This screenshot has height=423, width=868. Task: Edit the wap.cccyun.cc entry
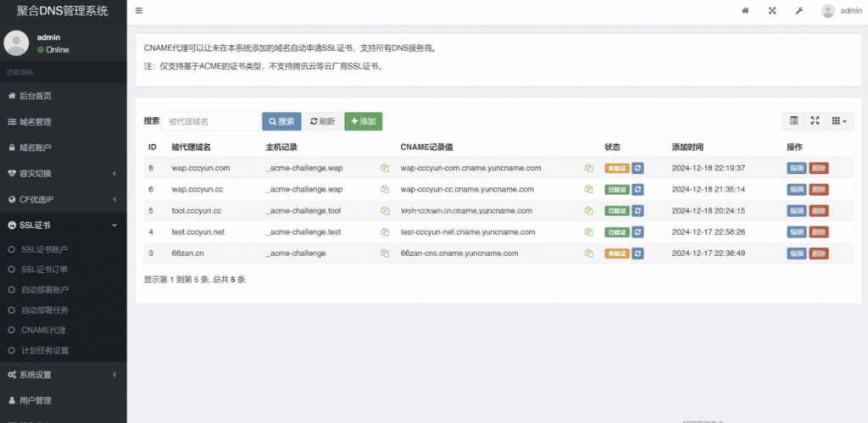coord(797,189)
